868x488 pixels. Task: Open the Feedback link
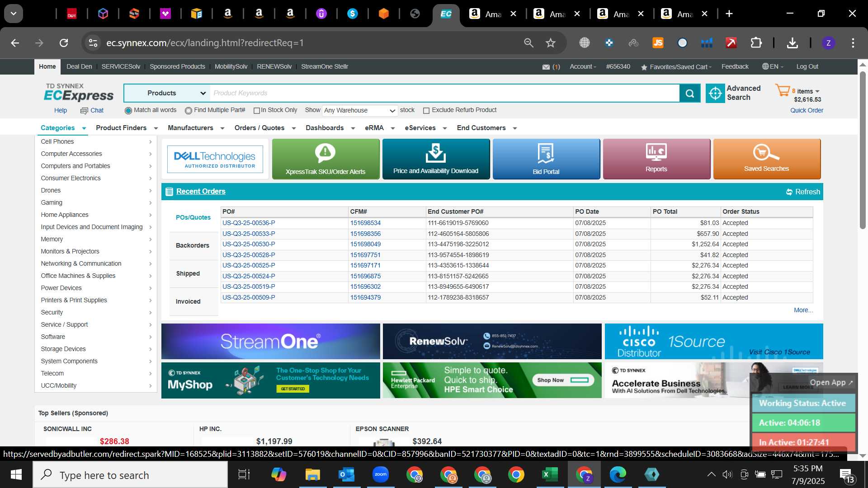[735, 66]
